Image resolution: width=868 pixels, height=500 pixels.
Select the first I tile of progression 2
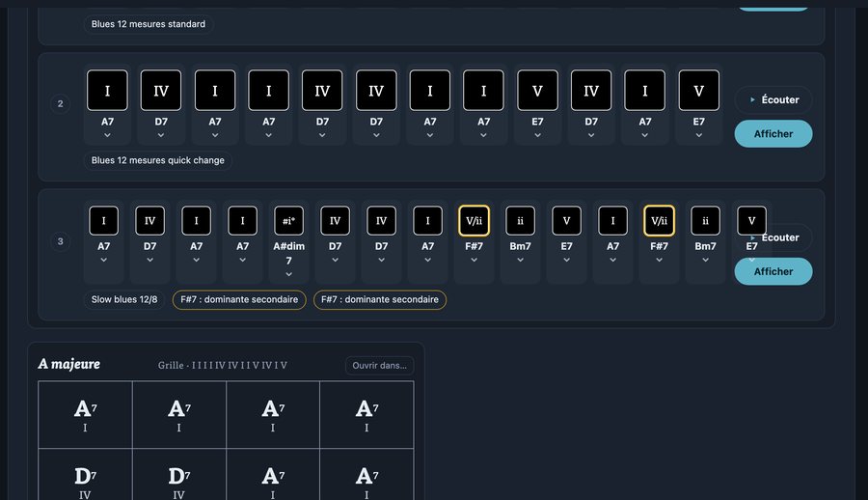click(107, 91)
